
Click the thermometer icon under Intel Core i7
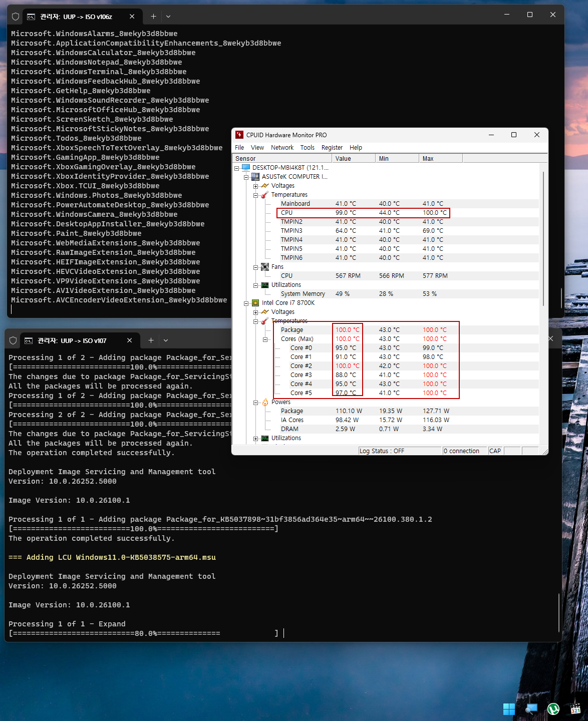coord(265,320)
